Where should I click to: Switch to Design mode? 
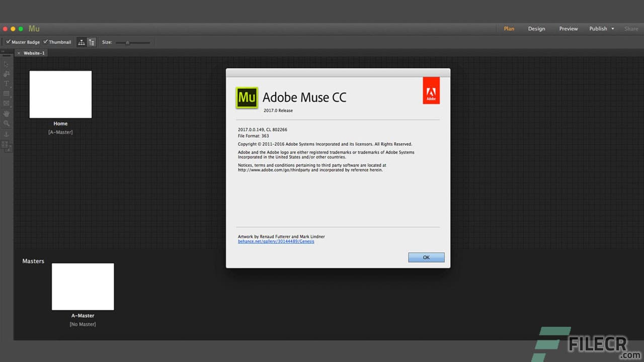[536, 29]
